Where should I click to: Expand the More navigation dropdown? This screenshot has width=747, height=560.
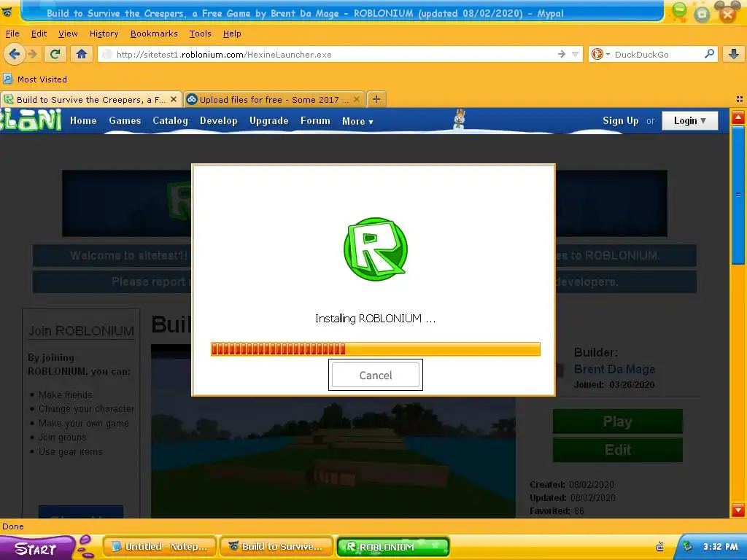coord(357,121)
